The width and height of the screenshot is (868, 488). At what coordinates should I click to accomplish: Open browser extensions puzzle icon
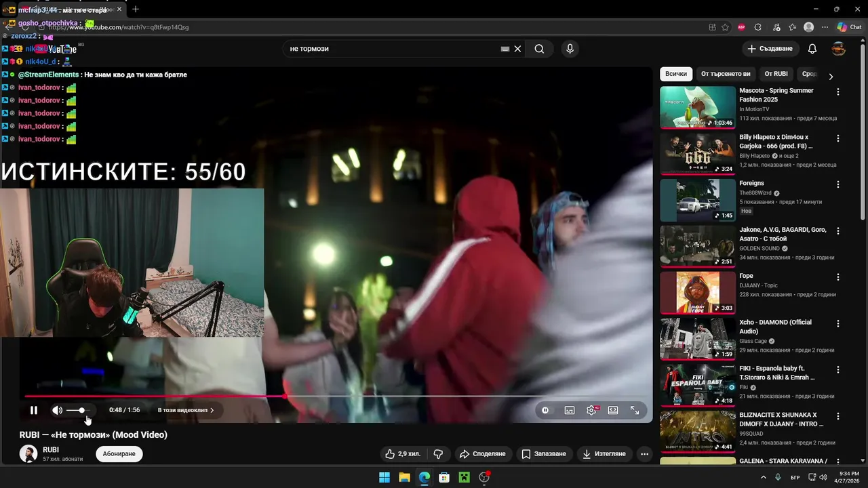tap(758, 27)
